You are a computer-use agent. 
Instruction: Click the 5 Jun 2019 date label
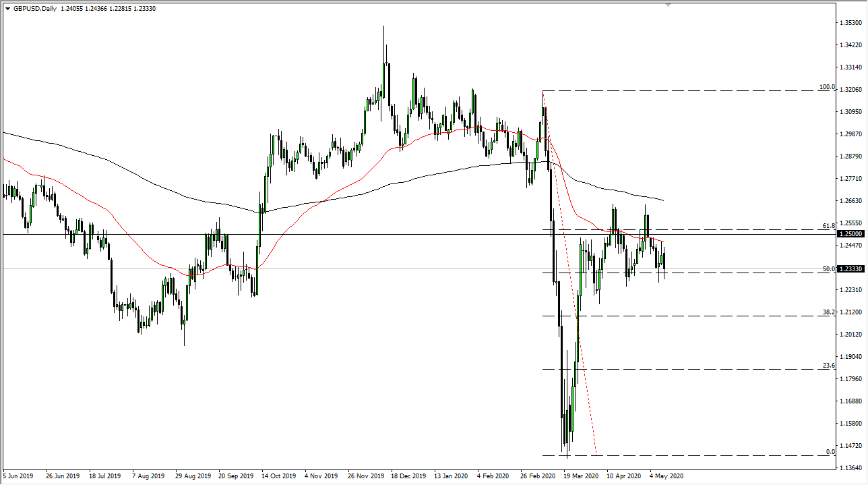[18, 476]
